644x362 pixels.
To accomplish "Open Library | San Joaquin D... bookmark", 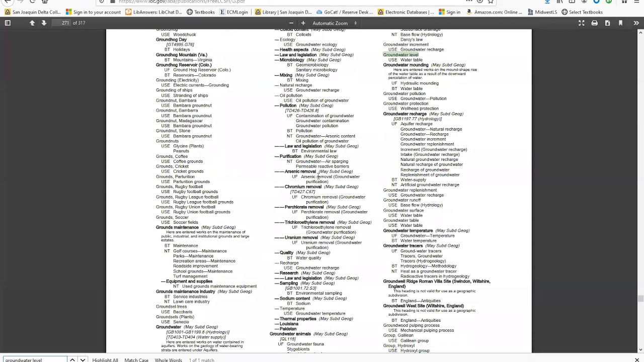I will tap(283, 12).
